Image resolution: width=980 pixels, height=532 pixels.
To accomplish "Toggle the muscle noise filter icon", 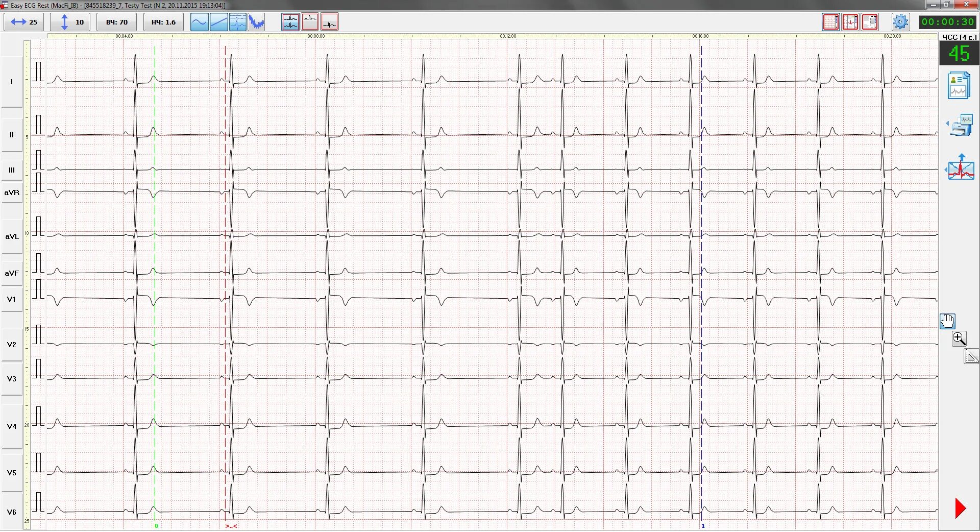I will coord(257,22).
